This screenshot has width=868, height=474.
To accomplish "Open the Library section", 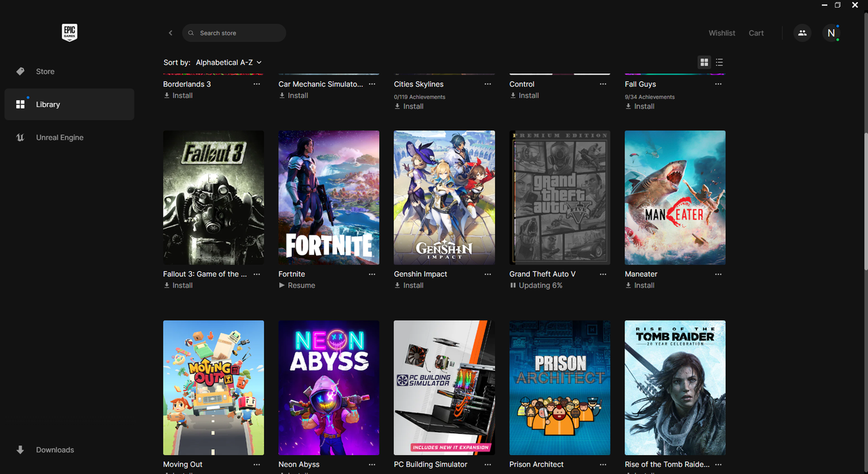I will coord(69,104).
